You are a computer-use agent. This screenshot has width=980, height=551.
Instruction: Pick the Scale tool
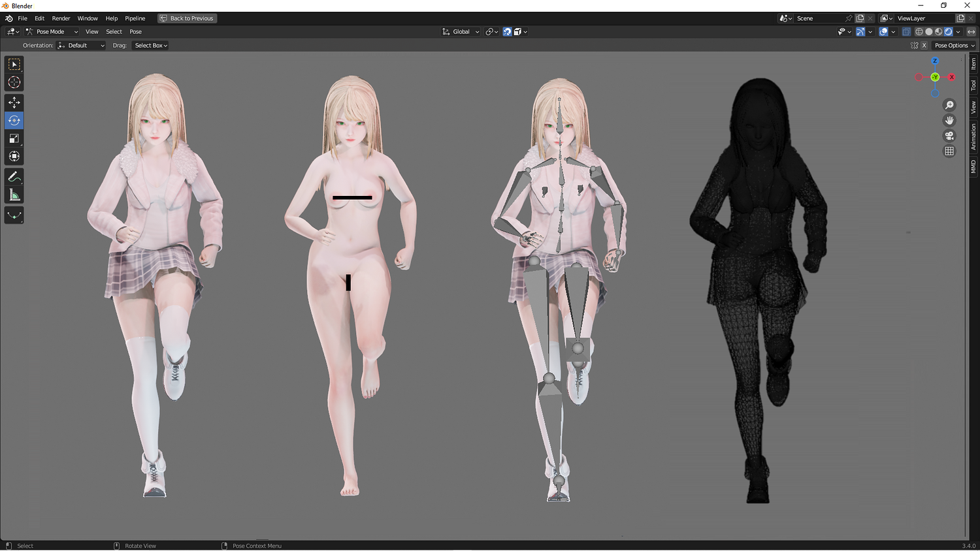(x=14, y=138)
